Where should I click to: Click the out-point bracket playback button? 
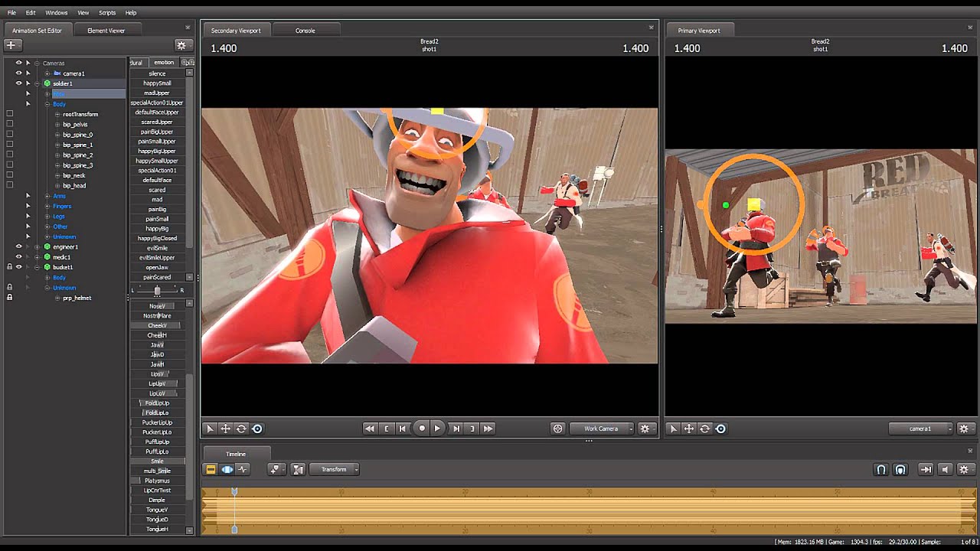472,429
